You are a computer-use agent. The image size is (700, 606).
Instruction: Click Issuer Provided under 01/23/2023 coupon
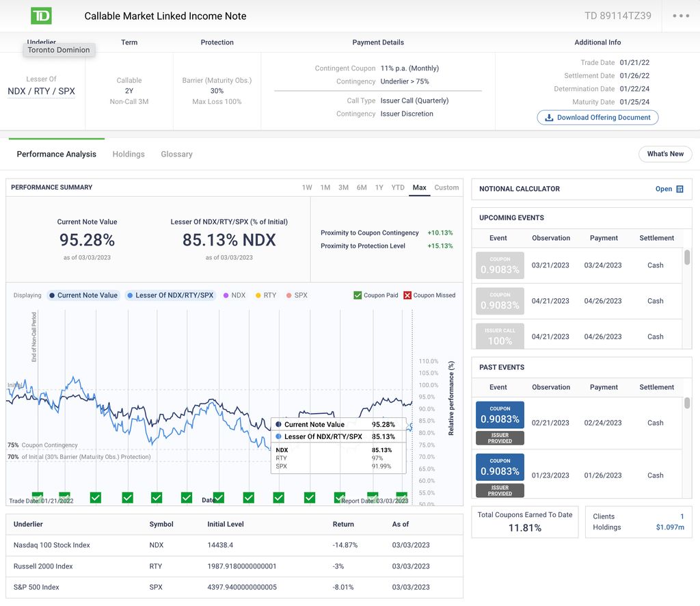(500, 490)
